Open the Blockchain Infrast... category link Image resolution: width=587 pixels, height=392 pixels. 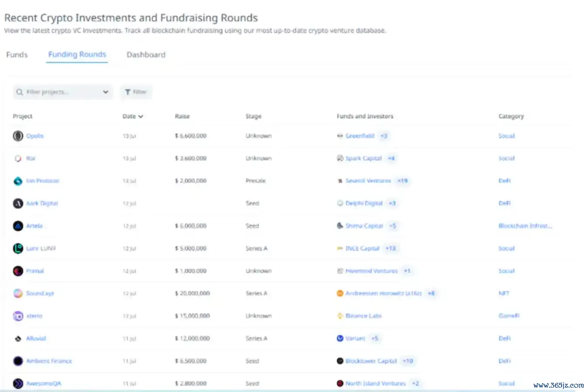click(525, 226)
